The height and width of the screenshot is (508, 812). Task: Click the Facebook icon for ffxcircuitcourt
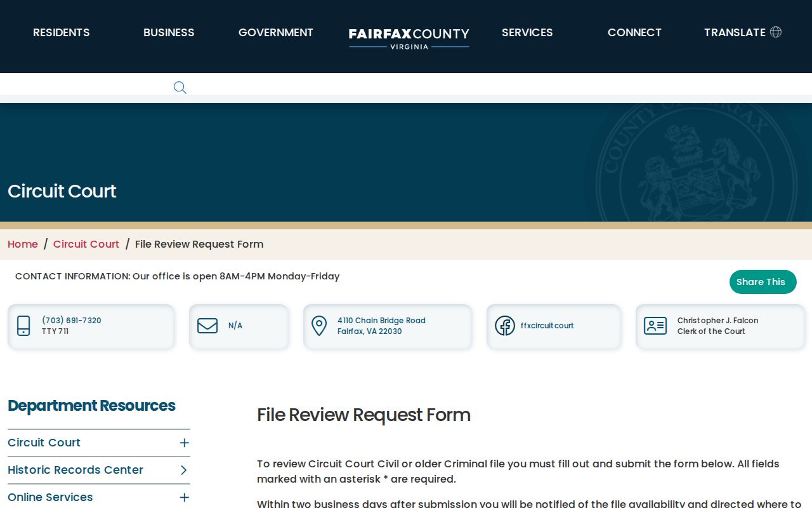[x=505, y=326]
